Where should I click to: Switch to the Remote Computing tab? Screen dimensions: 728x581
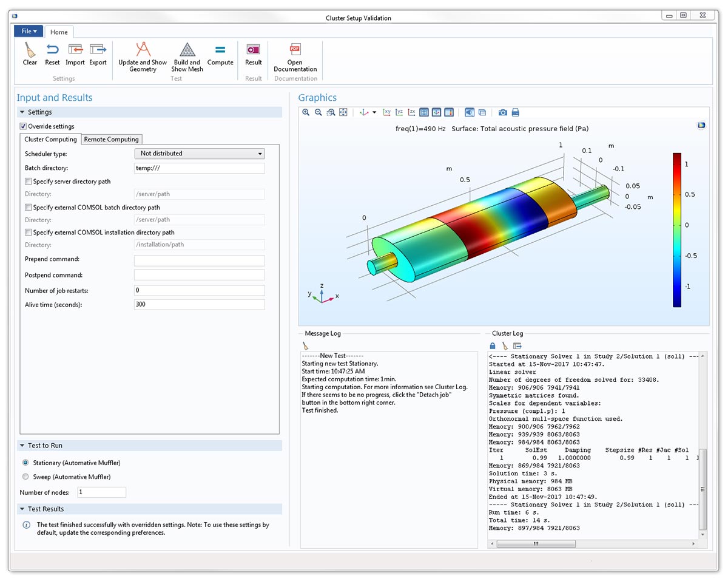click(111, 139)
